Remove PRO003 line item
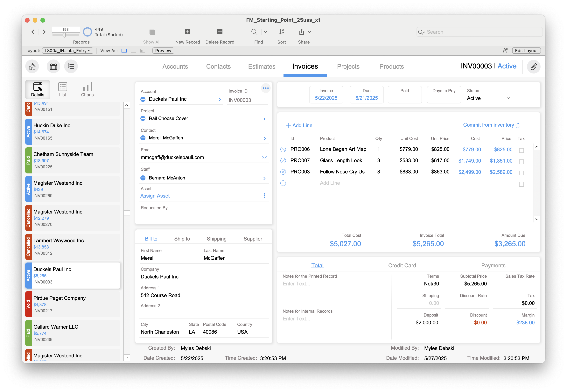This screenshot has height=392, width=567. tap(283, 172)
